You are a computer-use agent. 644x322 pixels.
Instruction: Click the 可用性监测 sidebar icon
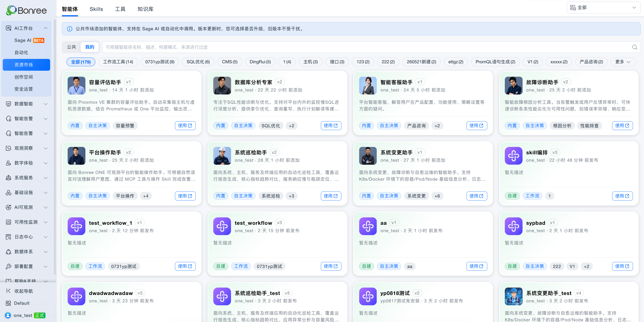[9, 222]
